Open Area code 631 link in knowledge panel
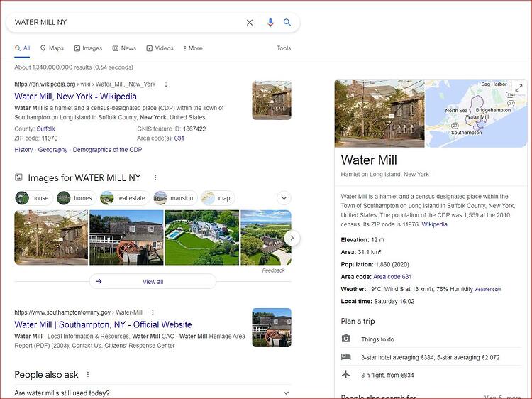532x399 pixels. (x=392, y=277)
